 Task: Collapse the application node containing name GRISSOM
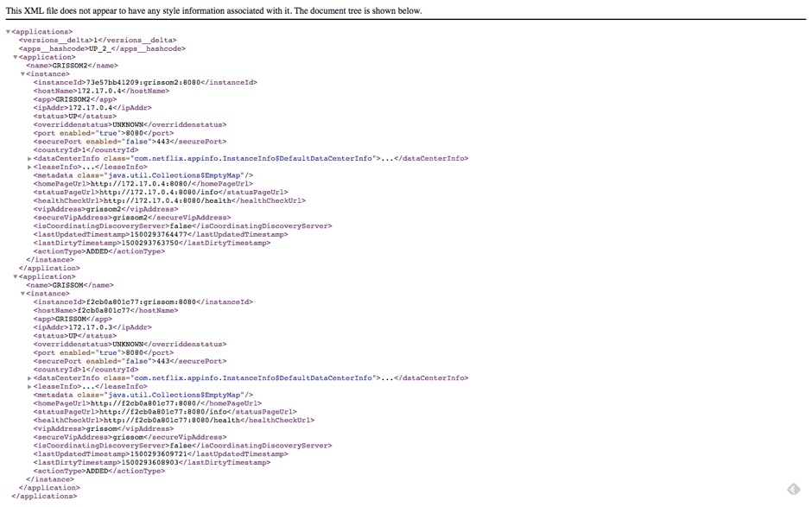(x=15, y=276)
